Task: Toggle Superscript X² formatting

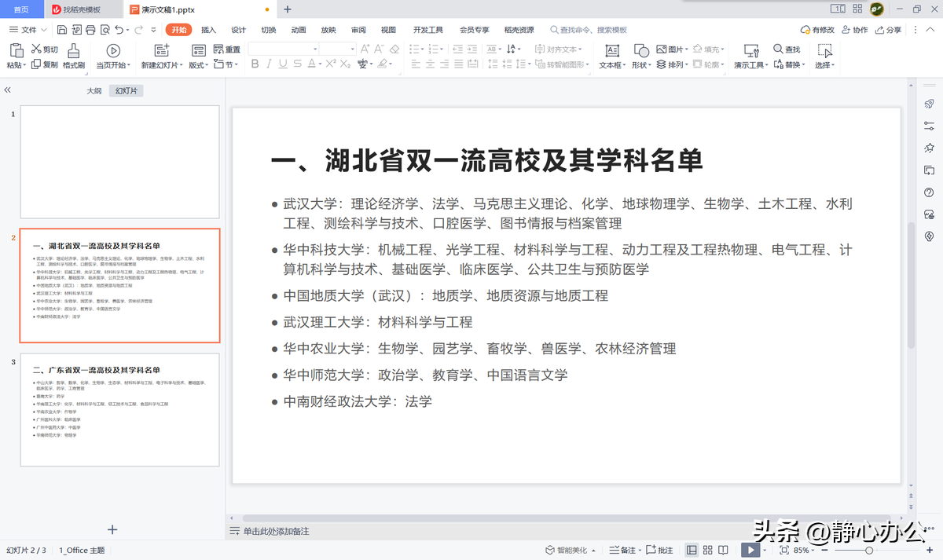Action: [x=331, y=64]
